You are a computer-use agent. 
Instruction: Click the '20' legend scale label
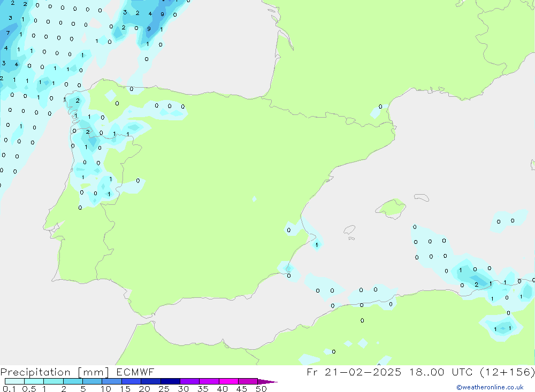[x=144, y=389]
